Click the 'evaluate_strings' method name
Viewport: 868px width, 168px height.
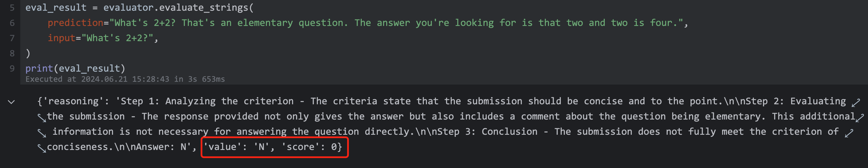203,8
